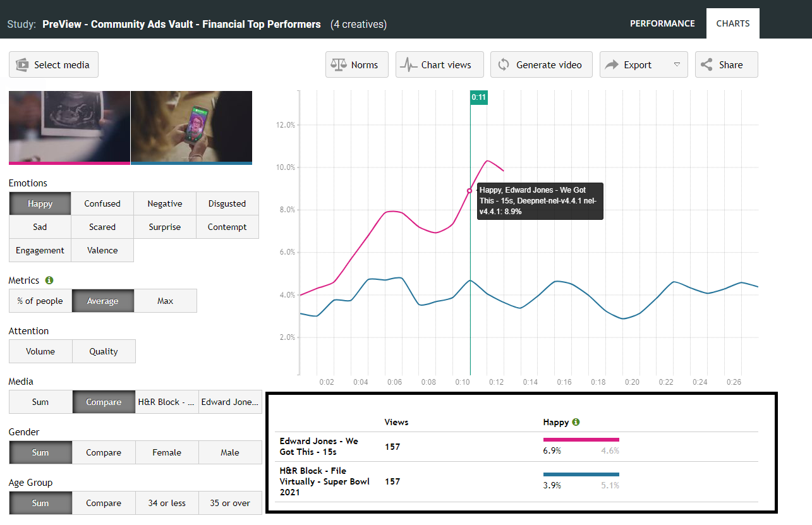
Task: Click the 3.9% Happy value
Action: [552, 485]
